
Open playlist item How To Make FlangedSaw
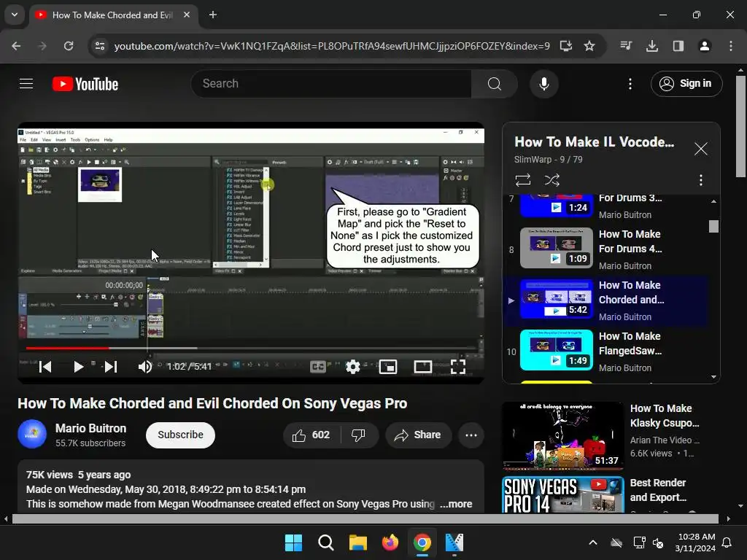click(605, 351)
